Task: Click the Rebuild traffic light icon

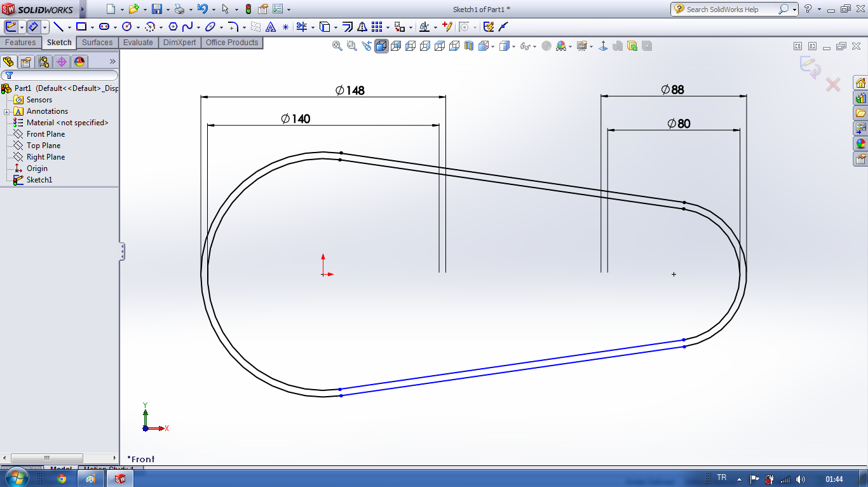Action: pos(248,9)
